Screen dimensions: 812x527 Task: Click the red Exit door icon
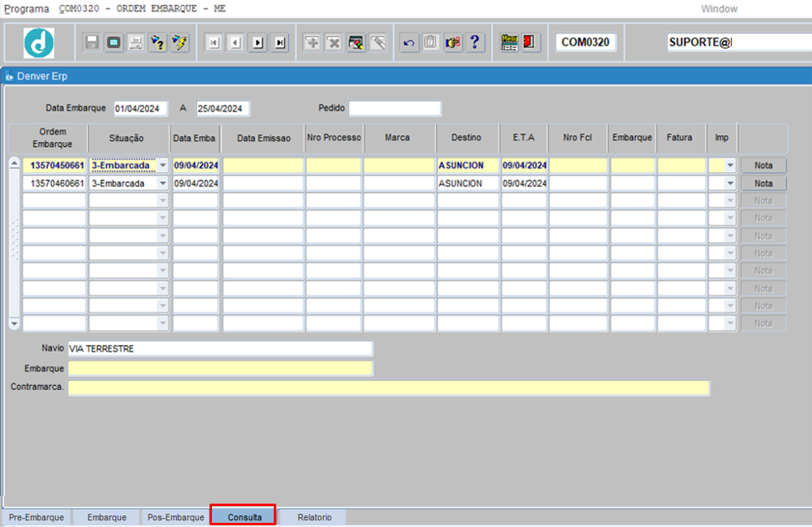coord(529,43)
